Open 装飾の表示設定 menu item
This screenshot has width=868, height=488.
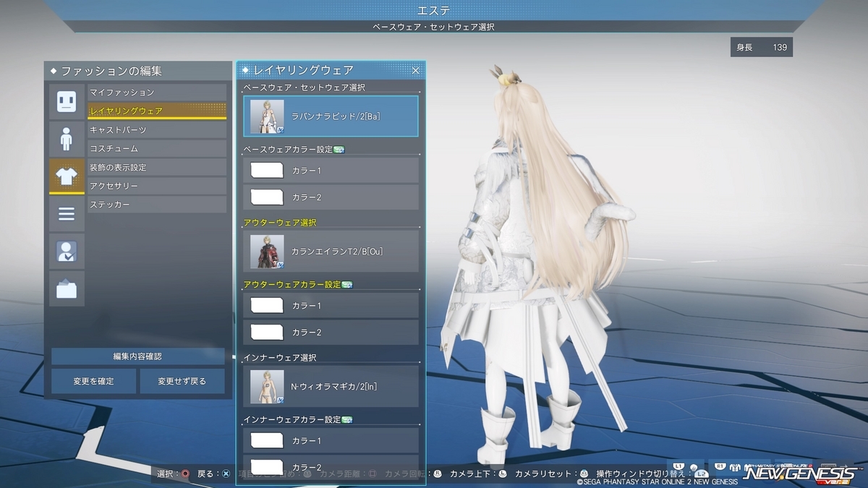[x=157, y=168]
